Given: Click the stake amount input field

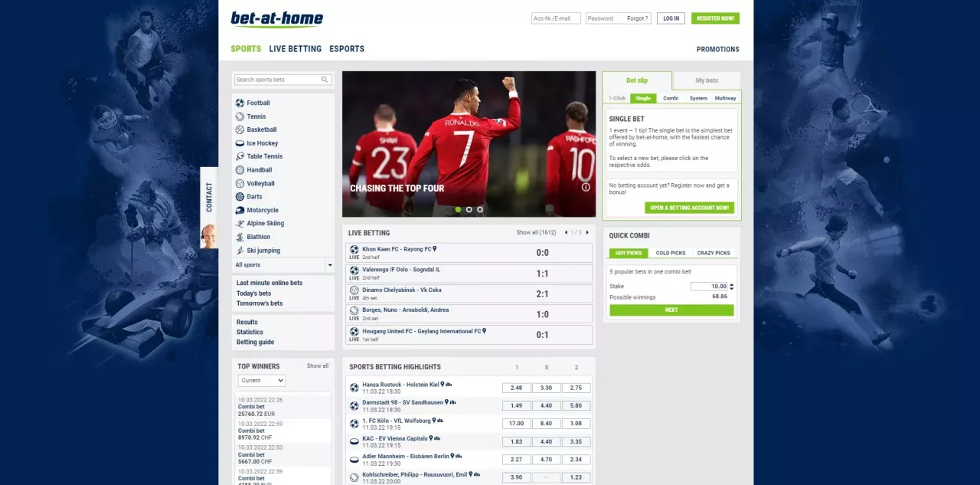Looking at the screenshot, I should click(x=709, y=287).
